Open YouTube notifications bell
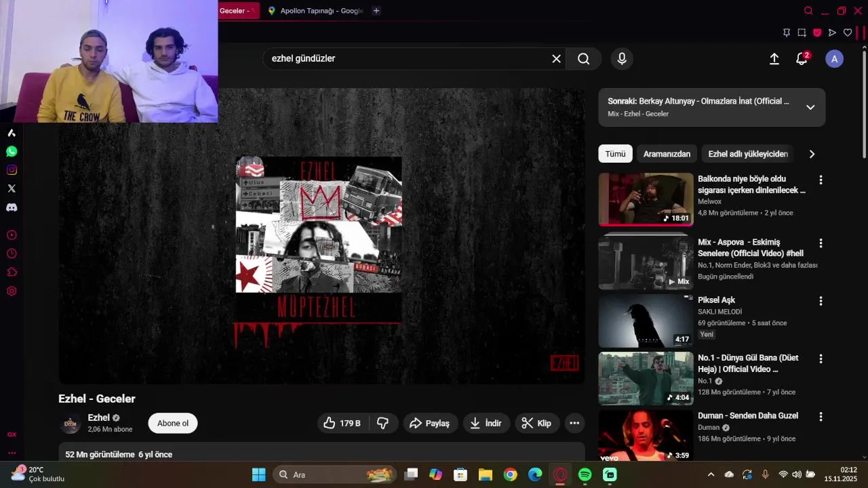The height and width of the screenshot is (488, 868). tap(802, 59)
